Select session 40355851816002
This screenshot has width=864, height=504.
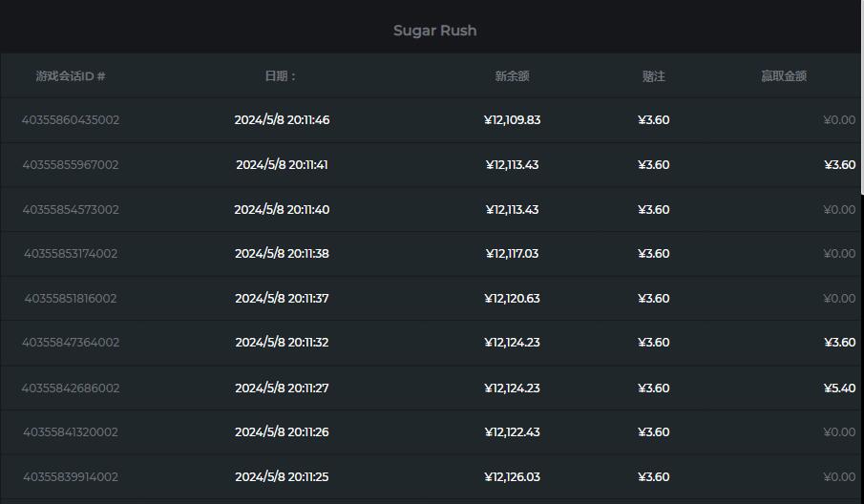pos(71,299)
